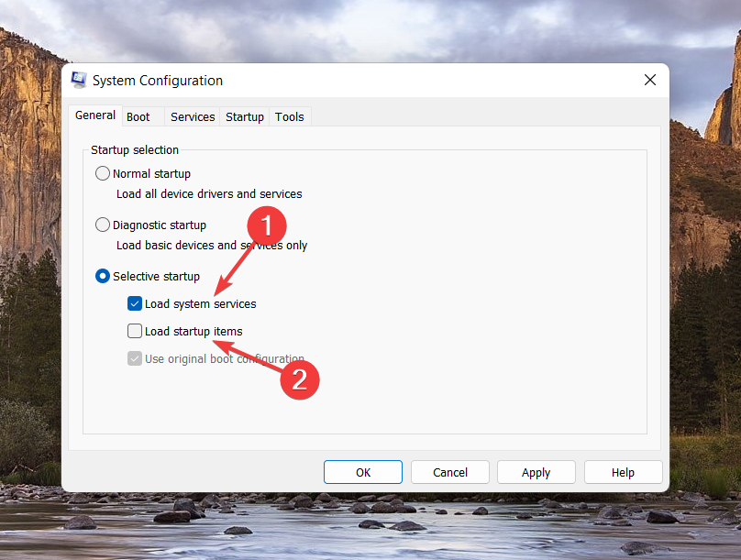Click the 'Load basic devices and services only' text

(212, 246)
